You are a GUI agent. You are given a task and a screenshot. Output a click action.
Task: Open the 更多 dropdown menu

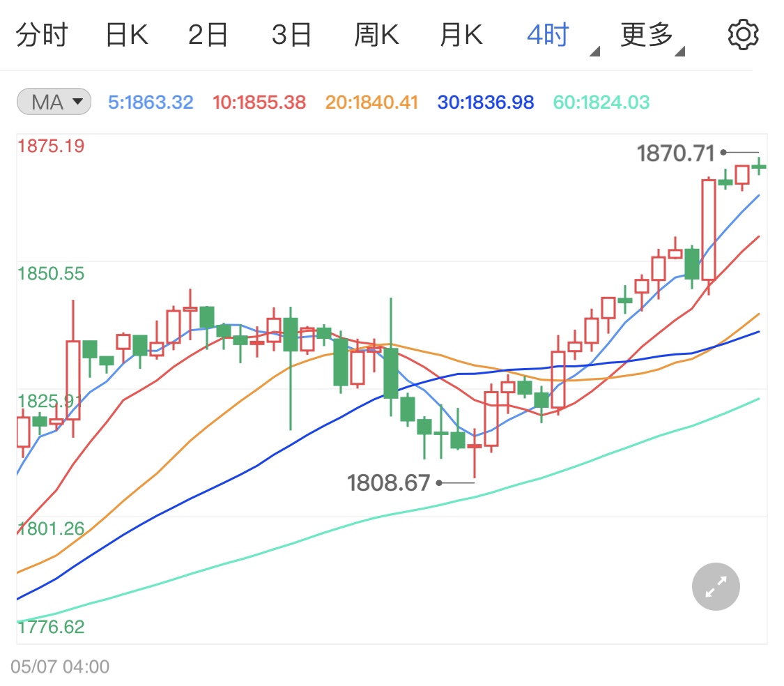pos(652,36)
